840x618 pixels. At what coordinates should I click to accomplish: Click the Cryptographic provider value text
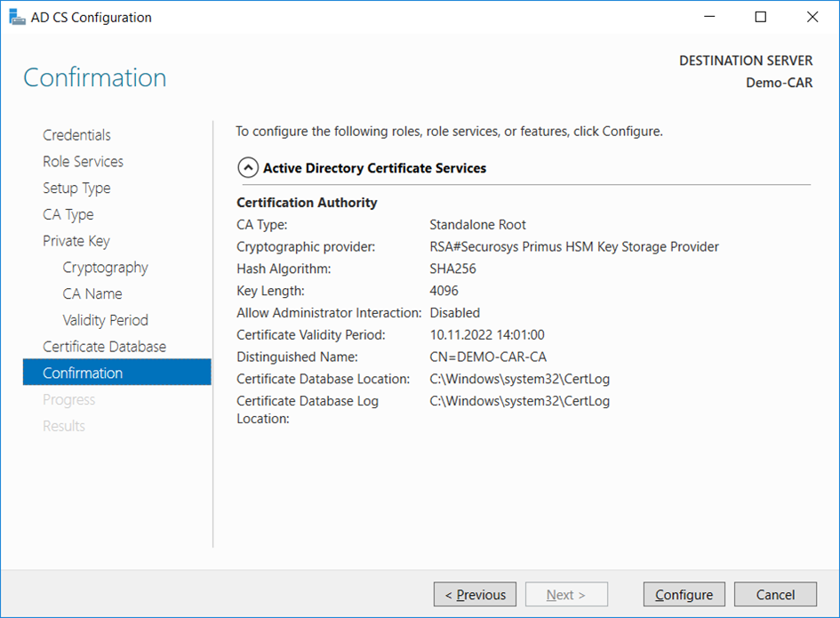(574, 247)
